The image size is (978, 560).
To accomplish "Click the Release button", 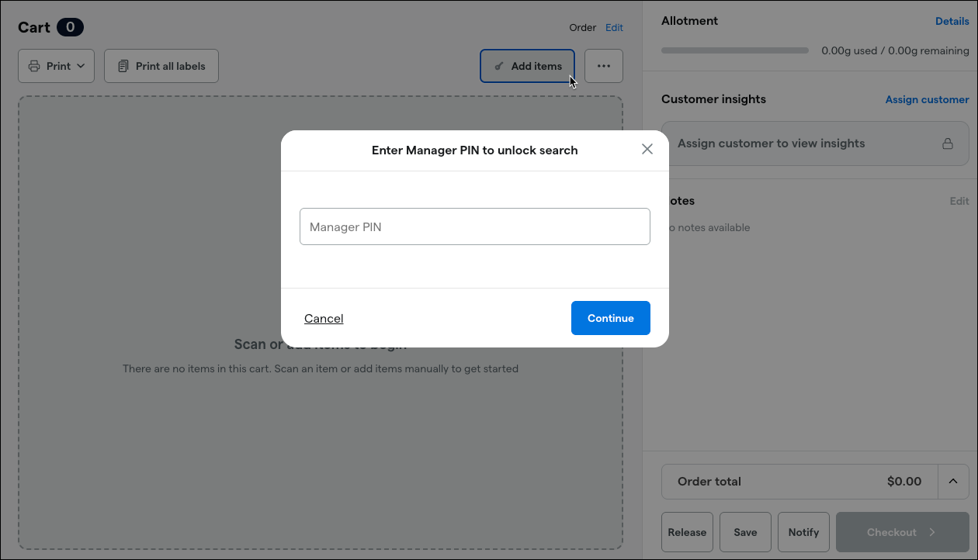I will [x=687, y=532].
